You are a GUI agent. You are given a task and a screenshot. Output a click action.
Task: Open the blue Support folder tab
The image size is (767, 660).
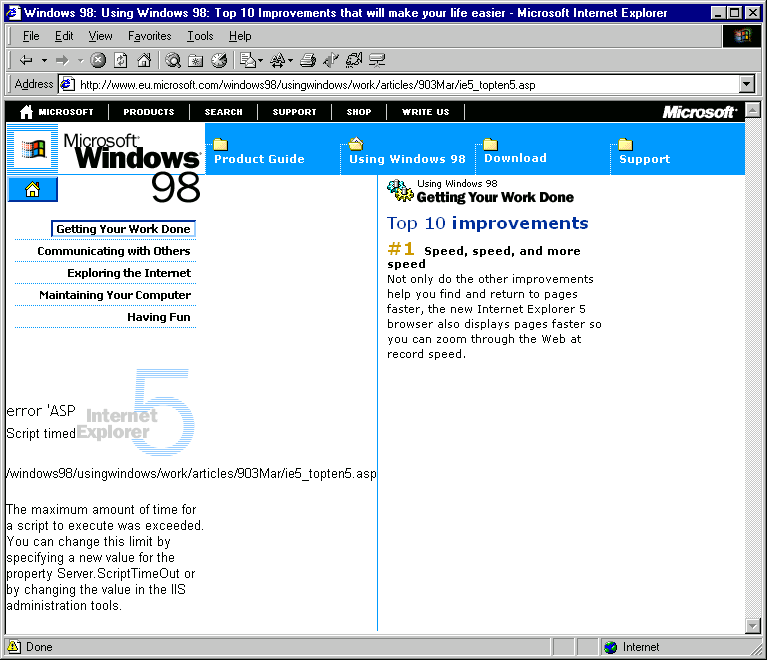[x=645, y=159]
